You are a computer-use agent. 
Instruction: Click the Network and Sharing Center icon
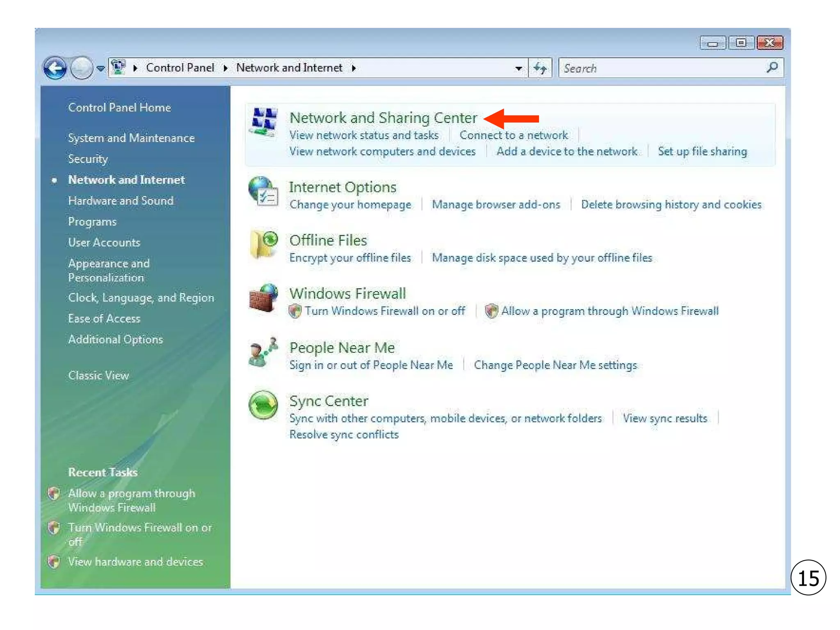[264, 122]
